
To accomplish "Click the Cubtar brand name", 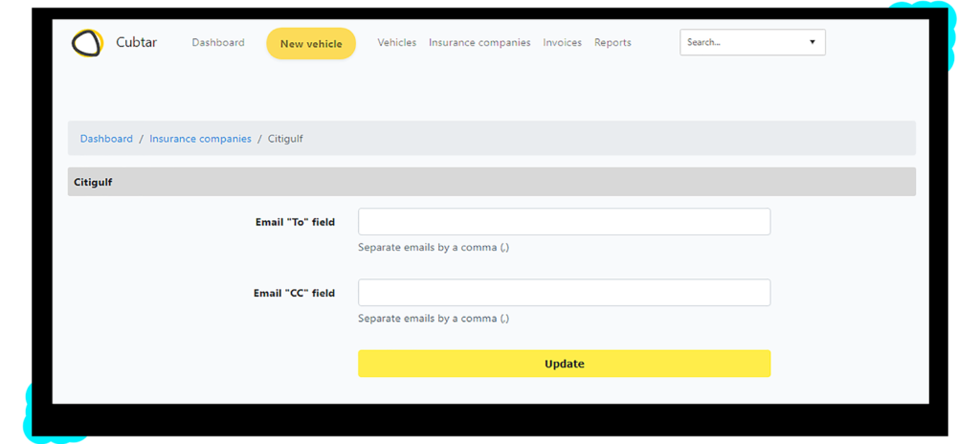I will 136,42.
